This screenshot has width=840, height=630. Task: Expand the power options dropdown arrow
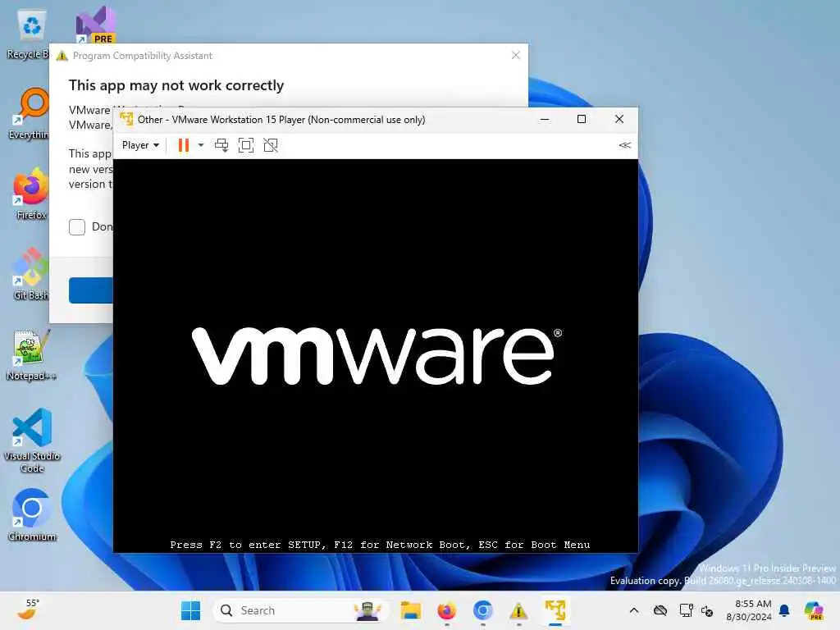201,145
